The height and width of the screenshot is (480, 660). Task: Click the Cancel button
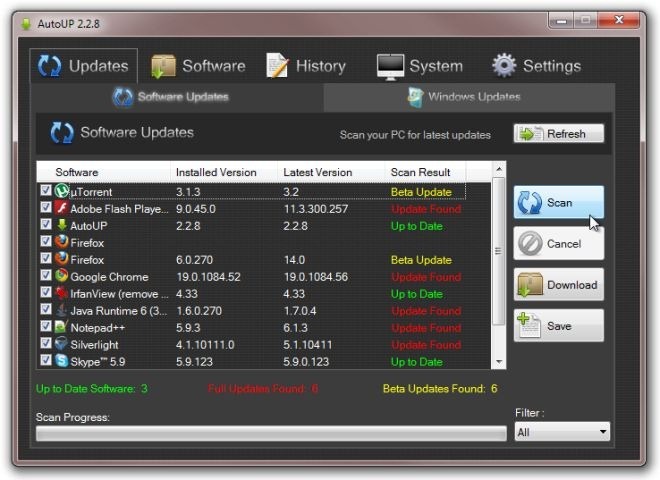pos(559,243)
